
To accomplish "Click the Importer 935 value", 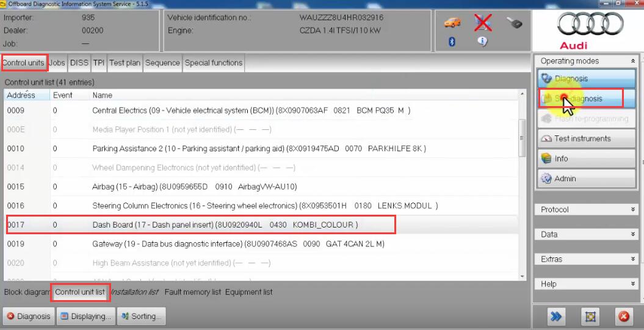I will (89, 18).
